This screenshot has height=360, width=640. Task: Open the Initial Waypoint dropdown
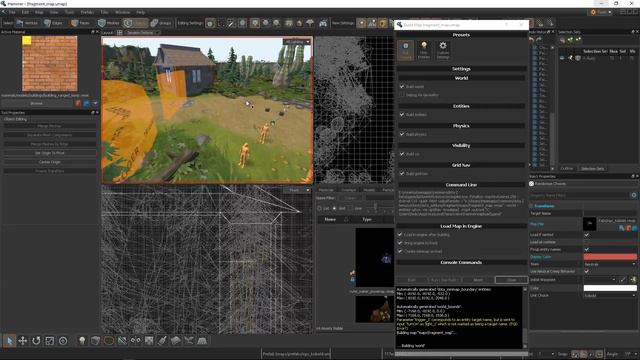pyautogui.click(x=600, y=280)
